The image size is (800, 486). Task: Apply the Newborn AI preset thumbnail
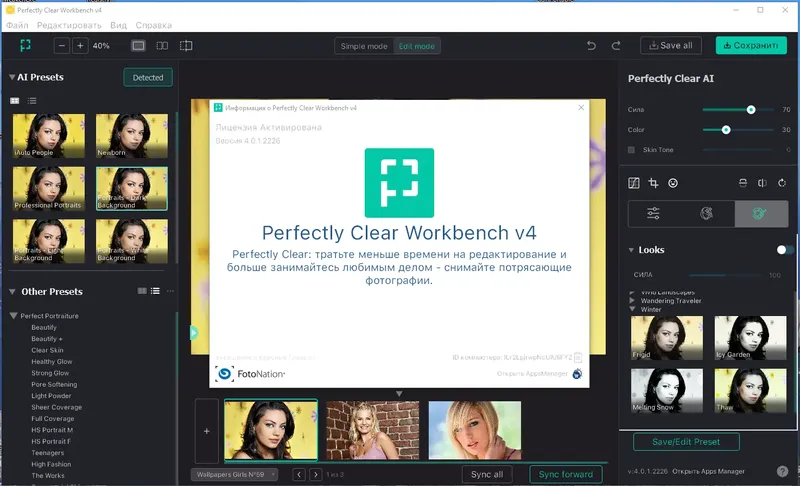coord(132,136)
